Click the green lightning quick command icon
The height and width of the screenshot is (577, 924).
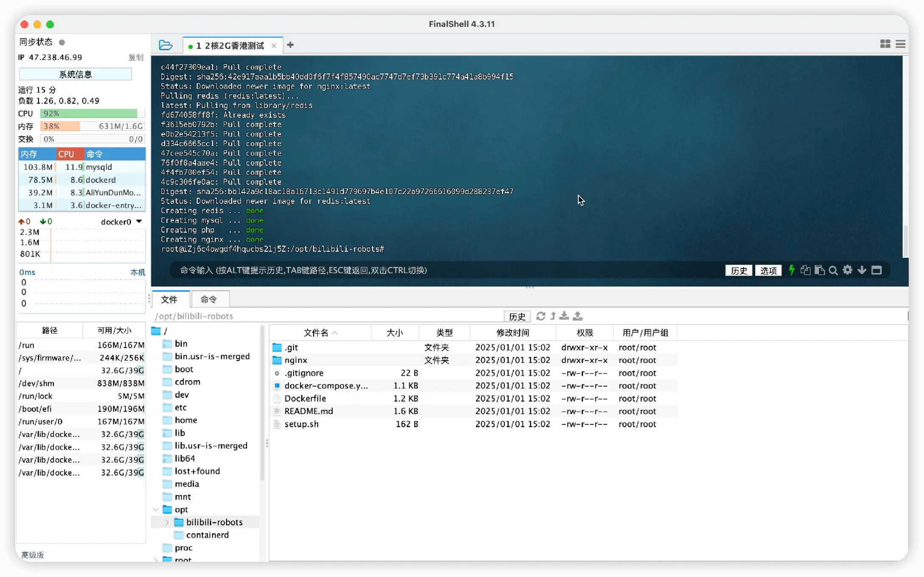pos(792,270)
